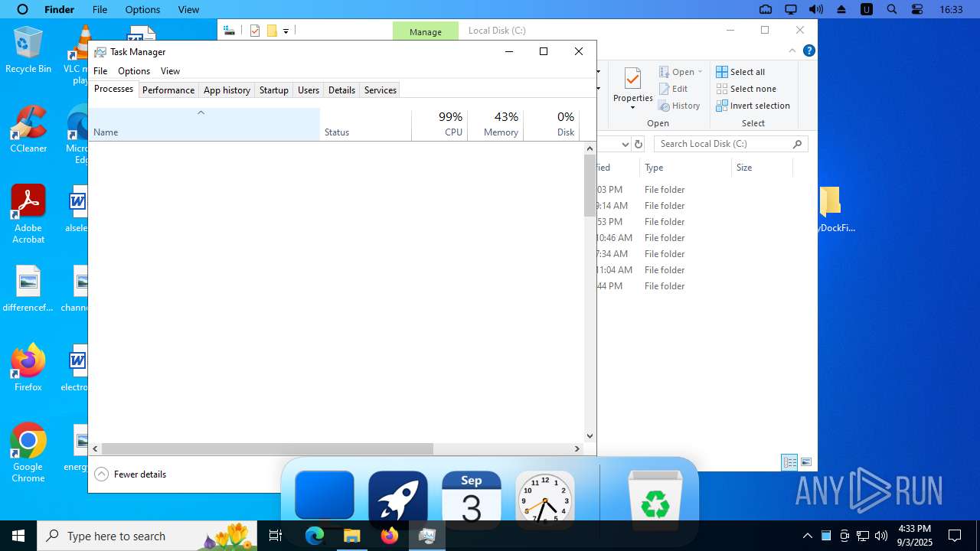Switch Explorer to details view icon

coord(789,462)
